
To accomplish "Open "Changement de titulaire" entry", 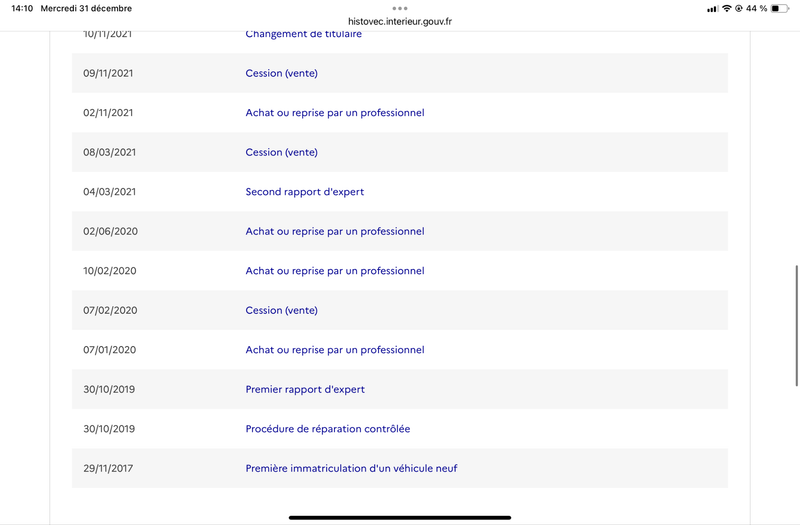I will tap(304, 34).
